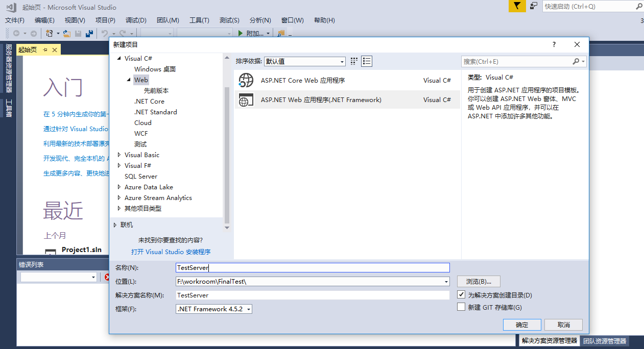Image resolution: width=644 pixels, height=349 pixels.
Task: Open the .NET Framework 4.5.2 dropdown
Action: coord(213,309)
